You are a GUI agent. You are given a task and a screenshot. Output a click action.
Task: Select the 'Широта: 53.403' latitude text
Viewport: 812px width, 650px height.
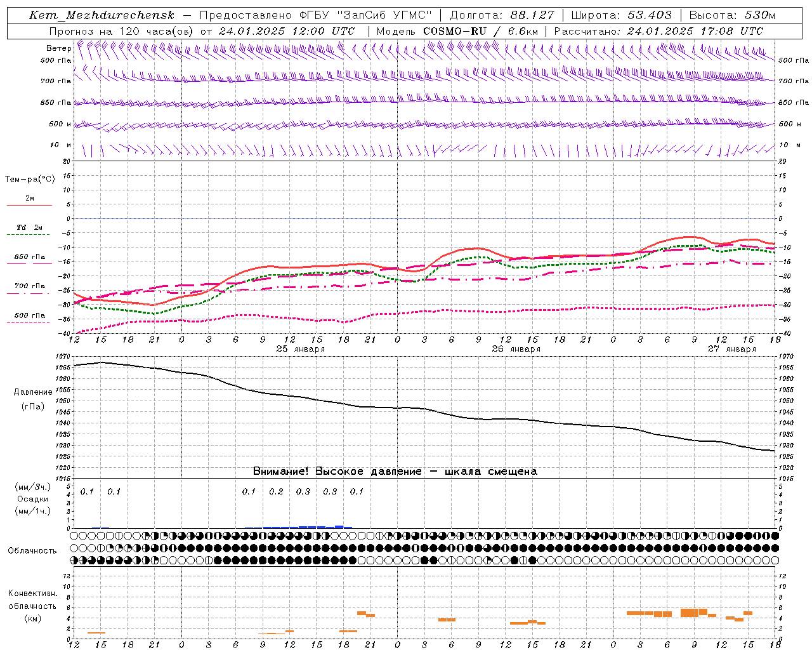[621, 15]
